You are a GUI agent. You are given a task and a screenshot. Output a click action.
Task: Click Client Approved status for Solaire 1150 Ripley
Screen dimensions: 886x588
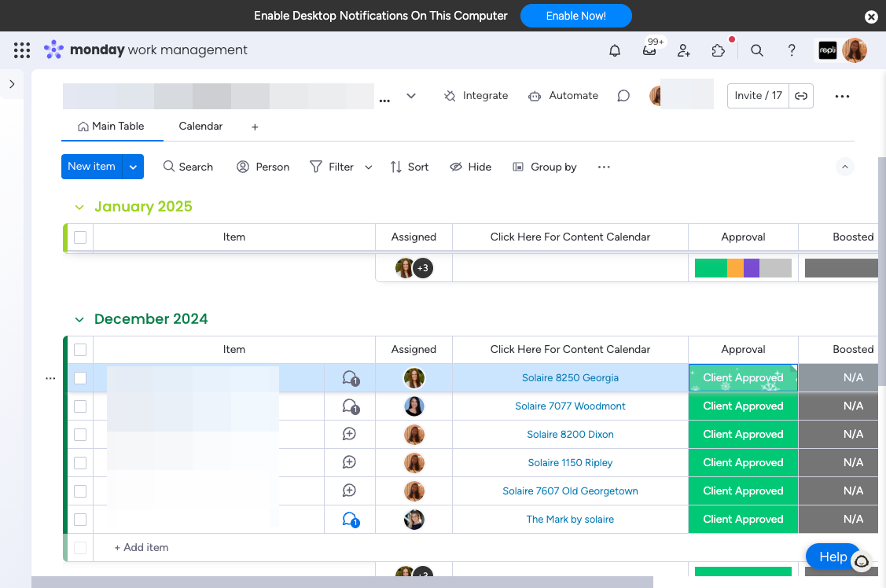743,462
